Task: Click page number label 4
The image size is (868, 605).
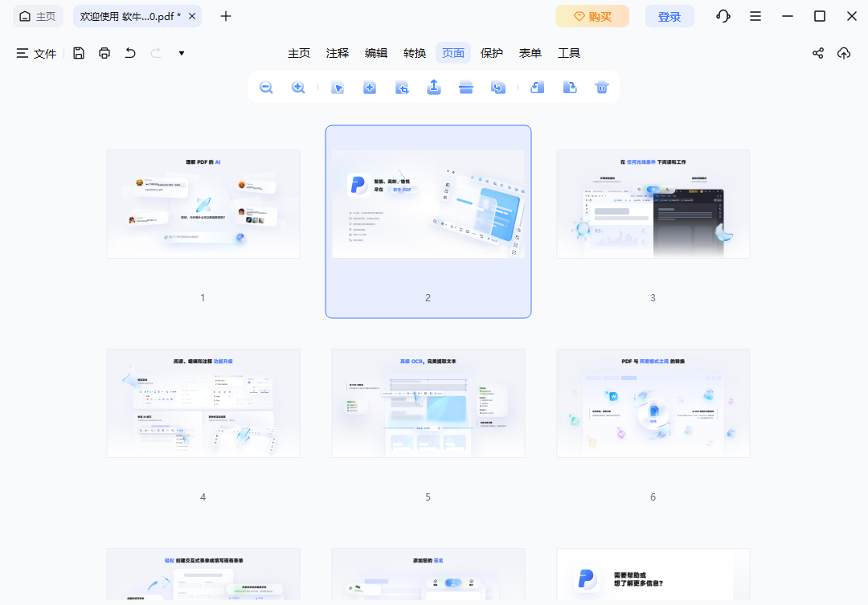Action: click(x=203, y=497)
